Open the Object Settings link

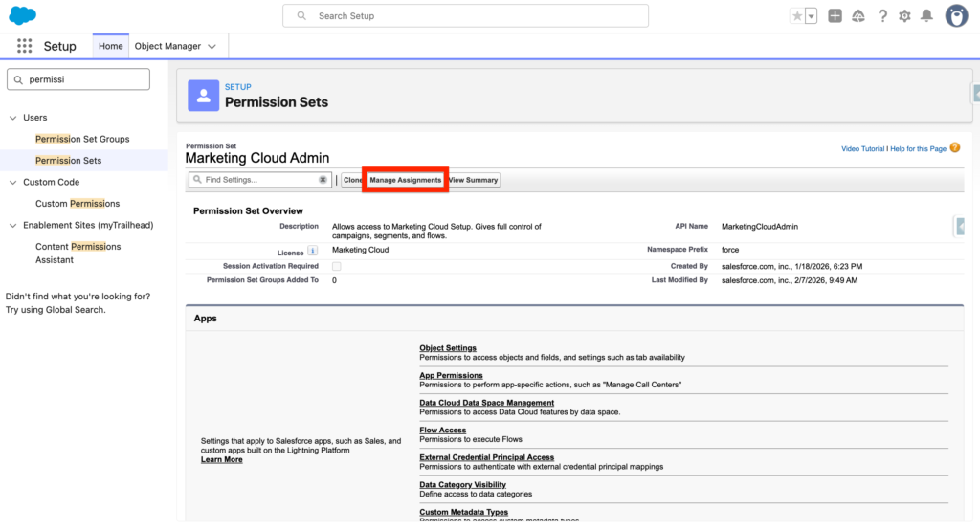click(447, 348)
